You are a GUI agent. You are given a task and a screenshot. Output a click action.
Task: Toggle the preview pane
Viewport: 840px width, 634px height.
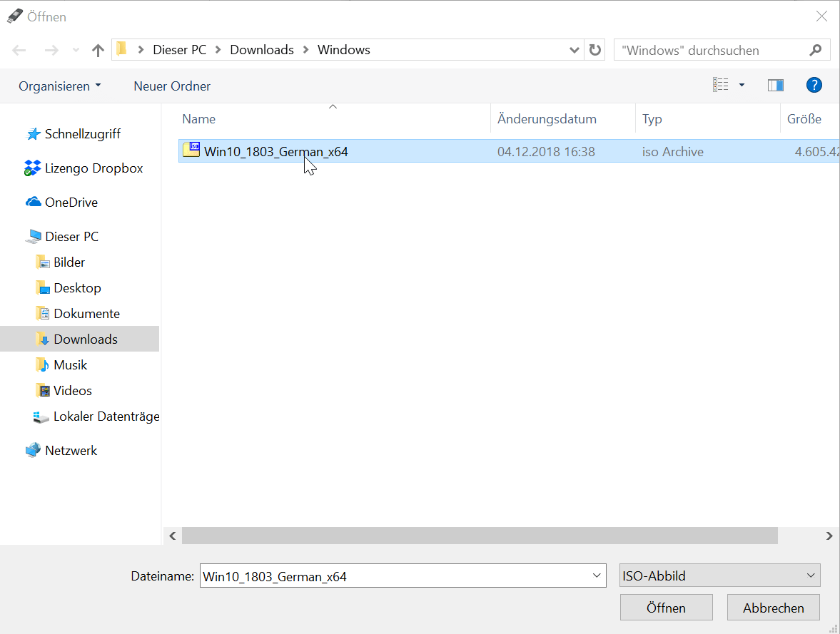pos(776,85)
